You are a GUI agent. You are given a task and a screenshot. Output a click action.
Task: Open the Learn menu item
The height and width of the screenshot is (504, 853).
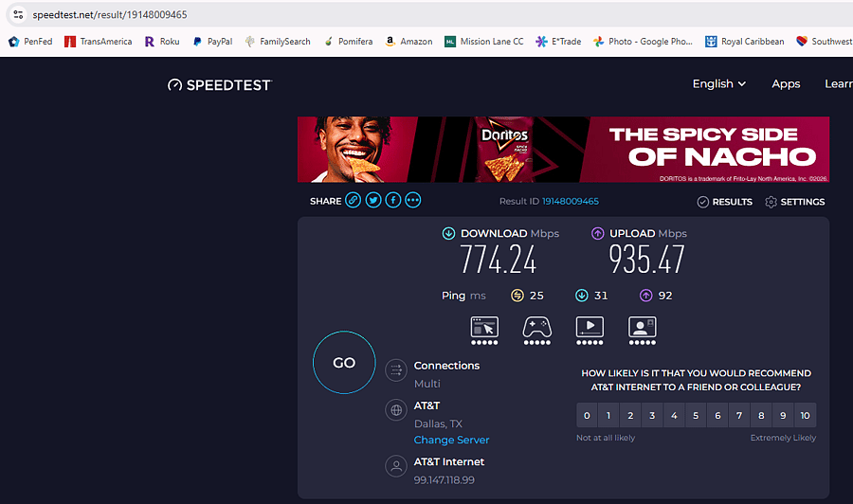click(x=839, y=83)
